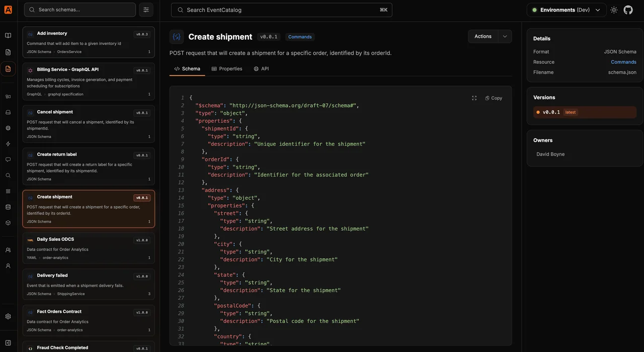Click the v0.0.3 badge on Add inventory
The image size is (644, 352).
(142, 34)
